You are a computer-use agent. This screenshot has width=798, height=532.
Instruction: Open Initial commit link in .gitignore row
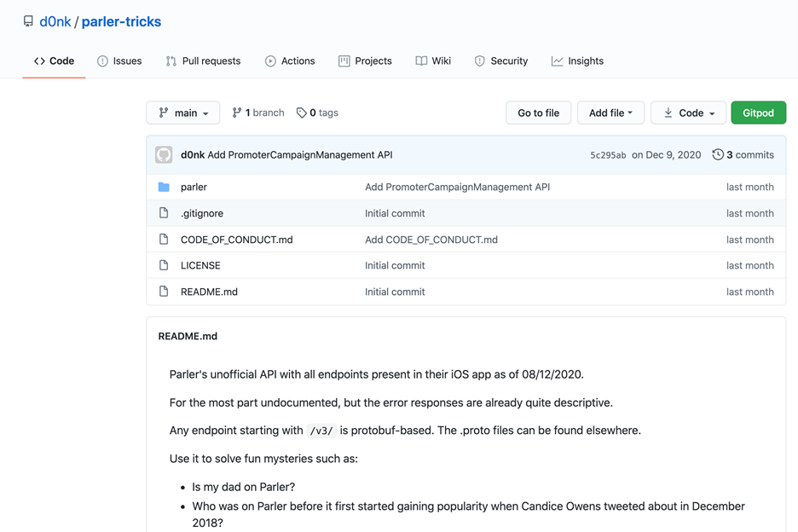[395, 213]
